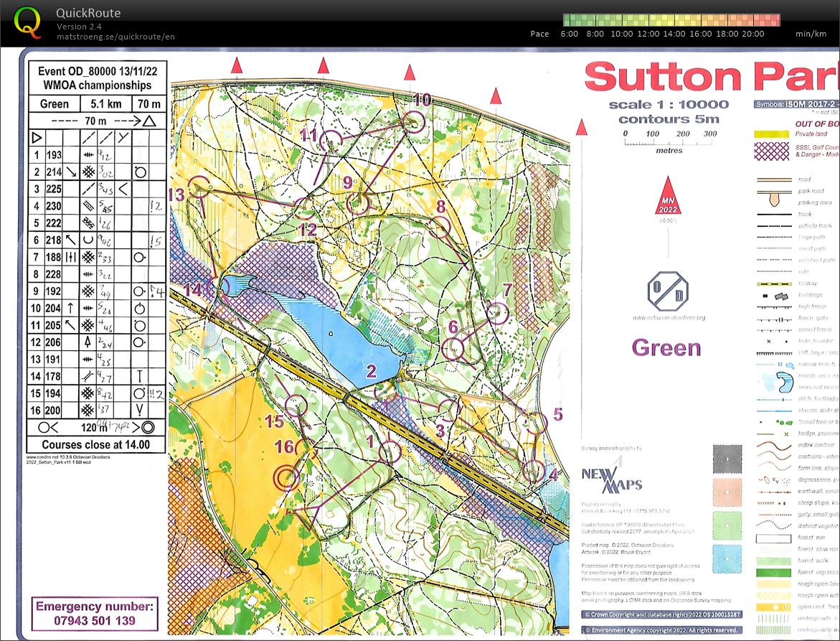Image resolution: width=840 pixels, height=641 pixels.
Task: Click the large Green course label
Action: pyautogui.click(x=666, y=348)
